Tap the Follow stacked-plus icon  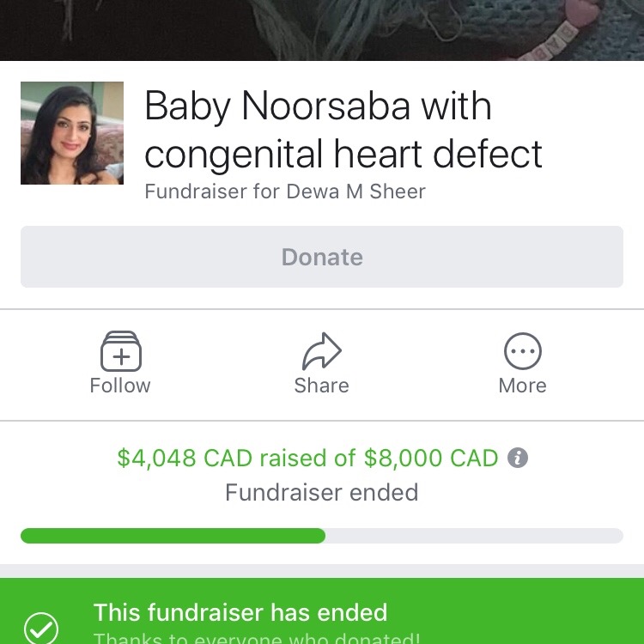click(x=120, y=350)
